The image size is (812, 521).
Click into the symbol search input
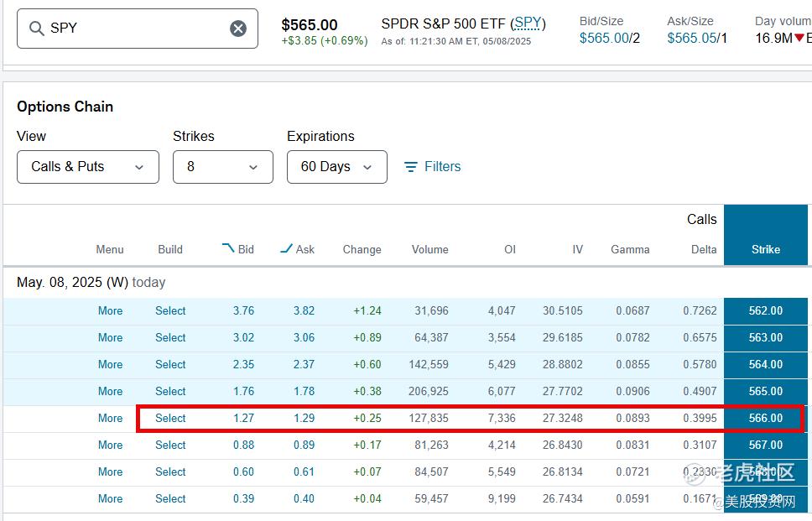click(134, 29)
